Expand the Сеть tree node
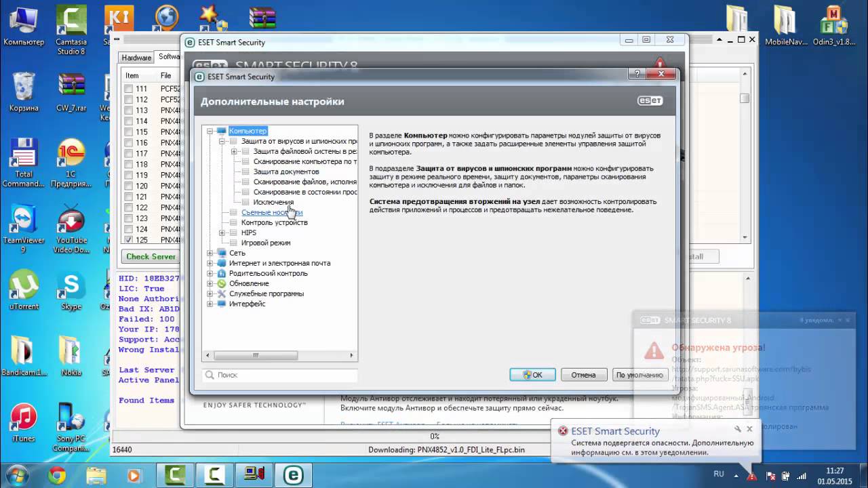 coord(210,253)
